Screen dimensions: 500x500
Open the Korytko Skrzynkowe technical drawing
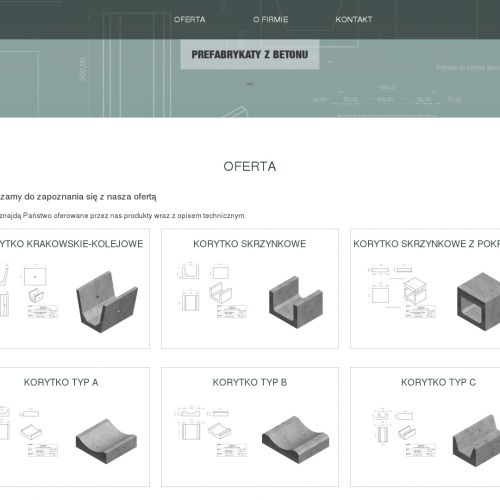[212, 291]
